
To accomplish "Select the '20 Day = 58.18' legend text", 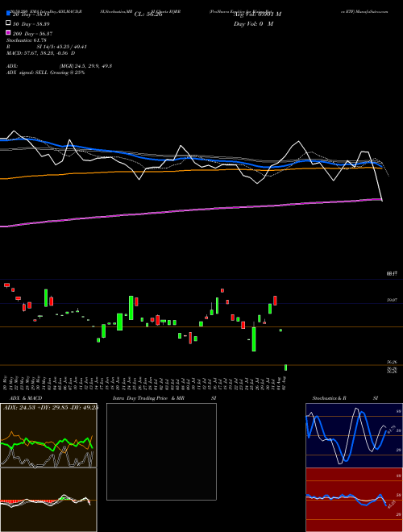I will point(31,15).
